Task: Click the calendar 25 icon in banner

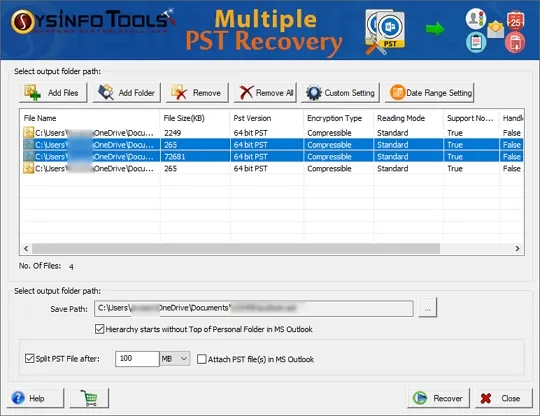Action: pos(516,21)
